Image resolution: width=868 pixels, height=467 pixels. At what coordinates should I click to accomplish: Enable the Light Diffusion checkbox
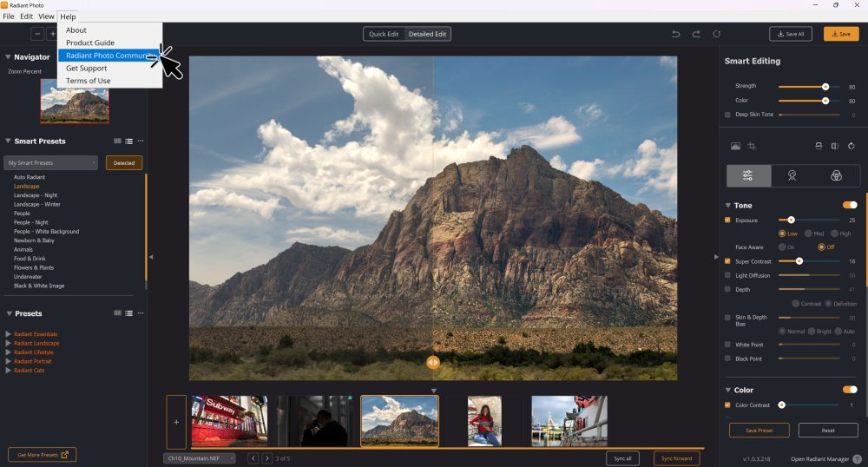coord(727,275)
